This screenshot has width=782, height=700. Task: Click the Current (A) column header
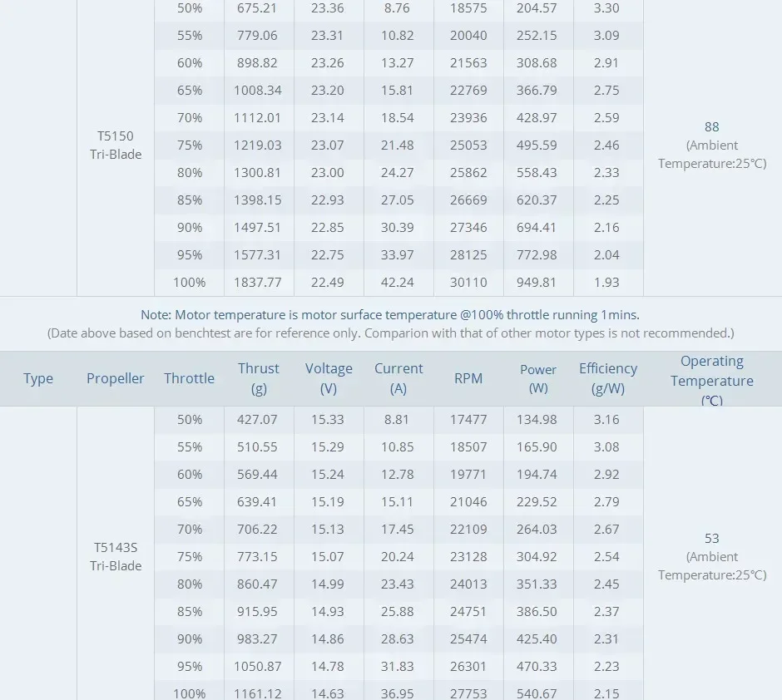click(398, 378)
